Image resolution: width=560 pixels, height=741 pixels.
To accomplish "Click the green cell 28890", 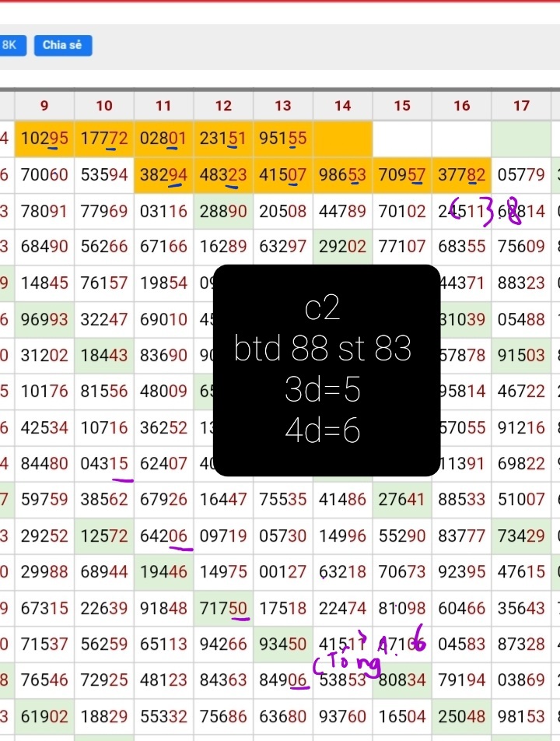I will tap(223, 211).
